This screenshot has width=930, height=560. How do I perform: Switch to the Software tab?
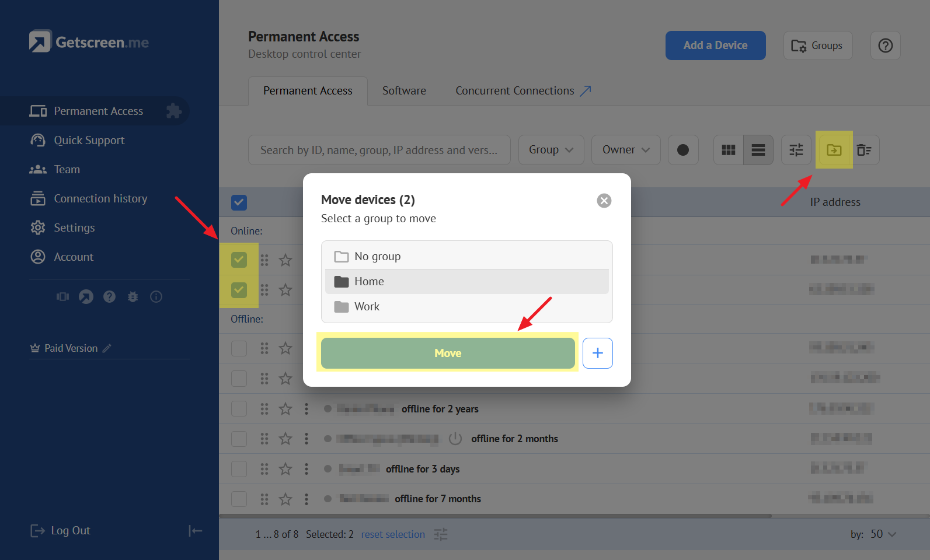click(404, 91)
